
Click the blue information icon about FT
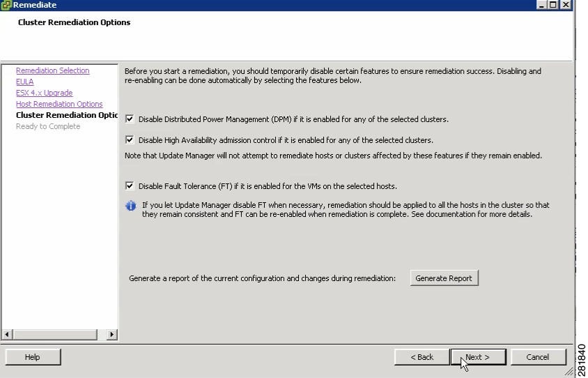click(x=130, y=206)
